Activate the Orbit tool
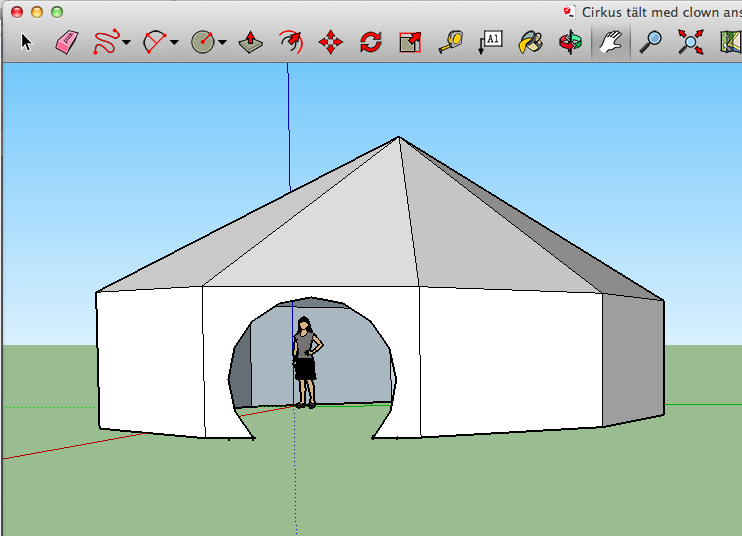 [571, 42]
